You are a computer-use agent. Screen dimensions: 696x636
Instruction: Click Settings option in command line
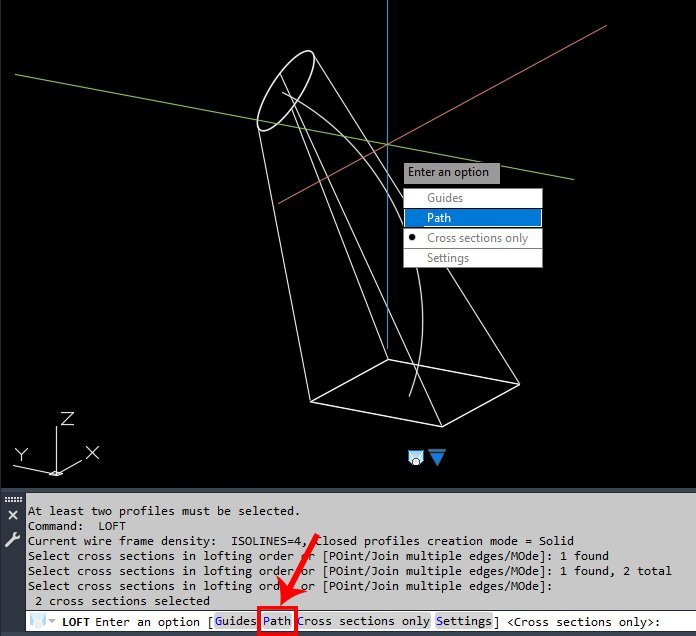point(464,621)
